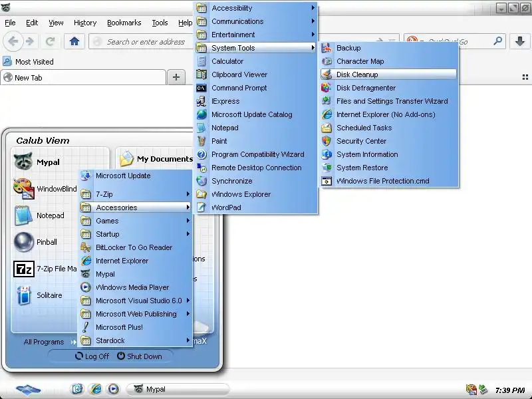The height and width of the screenshot is (399, 532).
Task: Click the browser Reload button
Action: (x=51, y=41)
